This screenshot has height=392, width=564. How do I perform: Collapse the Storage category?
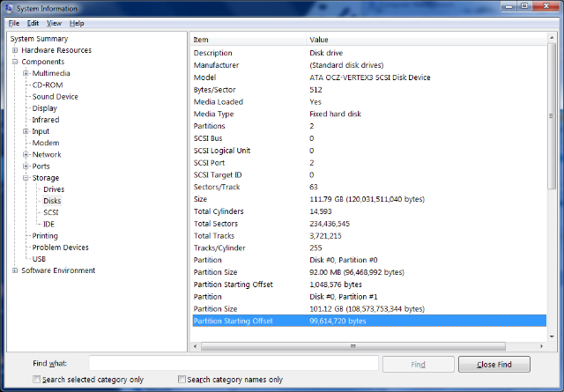click(x=26, y=178)
